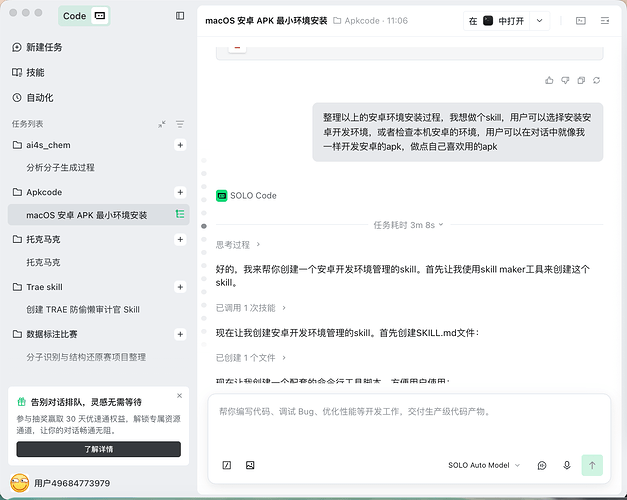Click the SOLO Code agent icon
The image size is (627, 500).
click(x=221, y=196)
